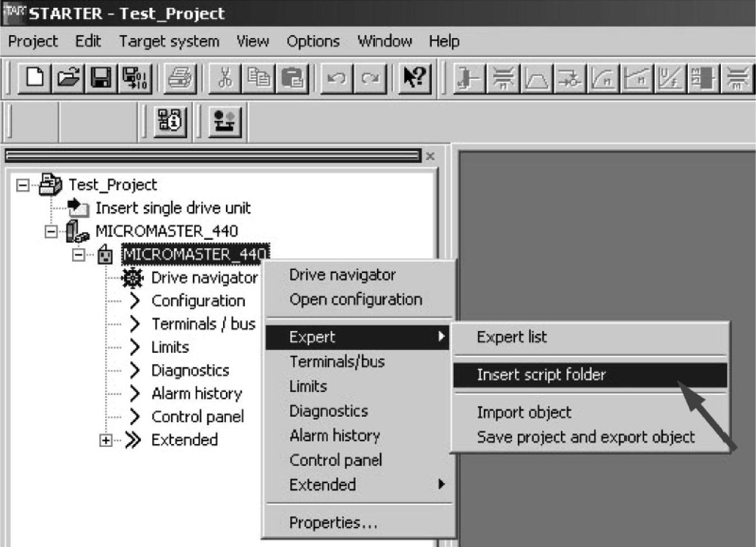Select Insert single drive unit
Viewport: 756px width, 547px height.
pyautogui.click(x=173, y=208)
